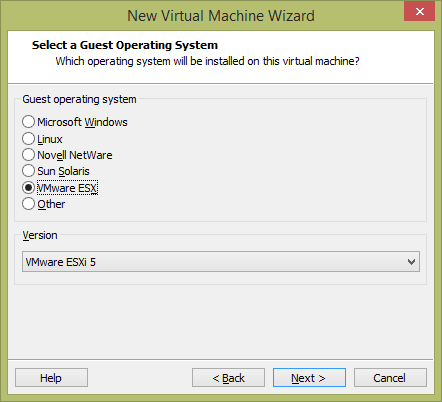Go back with the < Back button

[x=228, y=378]
